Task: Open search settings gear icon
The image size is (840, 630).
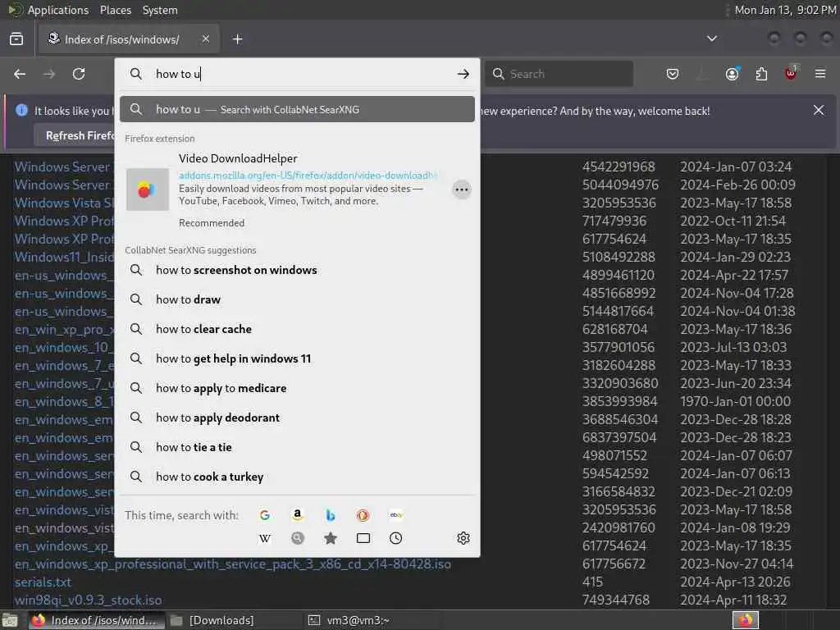Action: (463, 538)
